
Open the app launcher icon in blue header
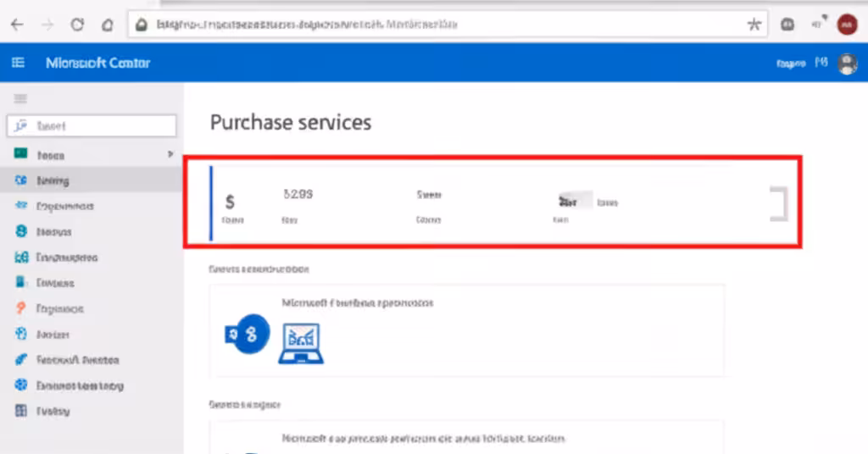coord(19,63)
